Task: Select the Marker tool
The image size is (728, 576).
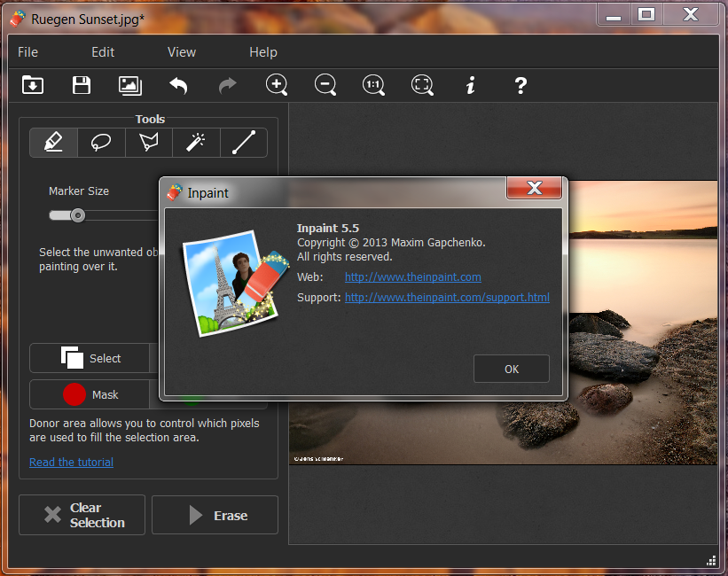Action: tap(54, 143)
